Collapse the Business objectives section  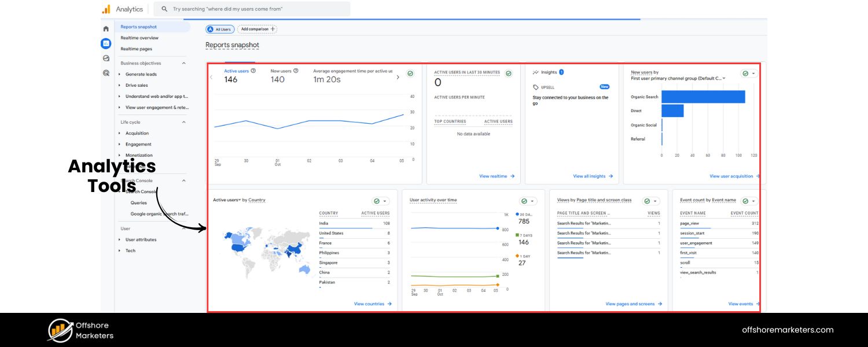click(184, 63)
